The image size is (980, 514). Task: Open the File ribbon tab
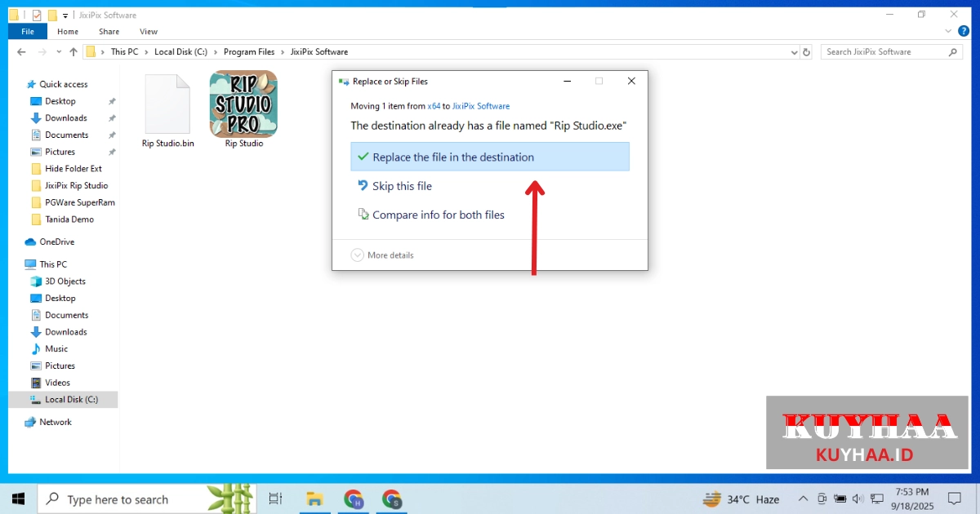coord(28,32)
